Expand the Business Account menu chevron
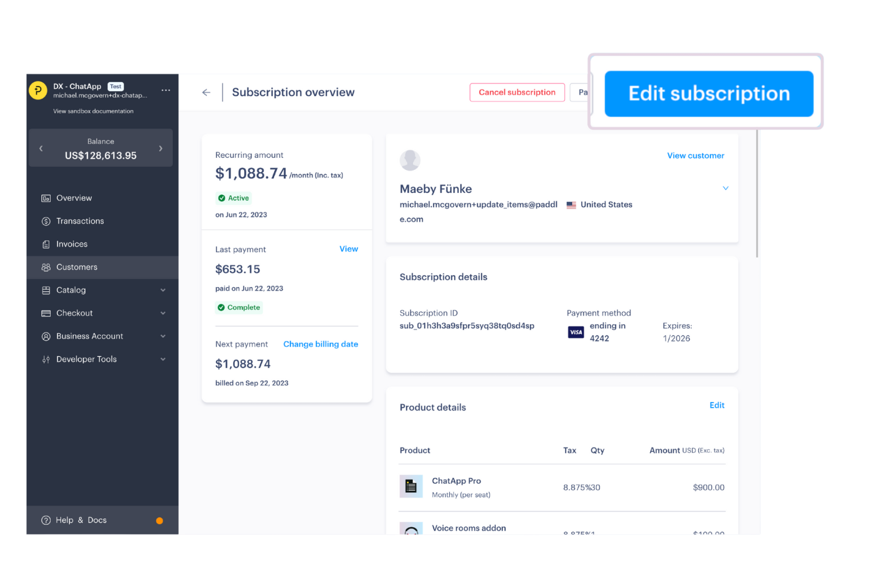 [x=163, y=336]
